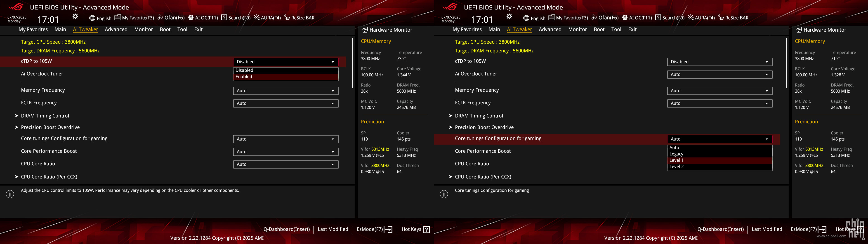Click main panel scrollbar in right screenshot
Viewport: 868px width, 244px height.
786,63
